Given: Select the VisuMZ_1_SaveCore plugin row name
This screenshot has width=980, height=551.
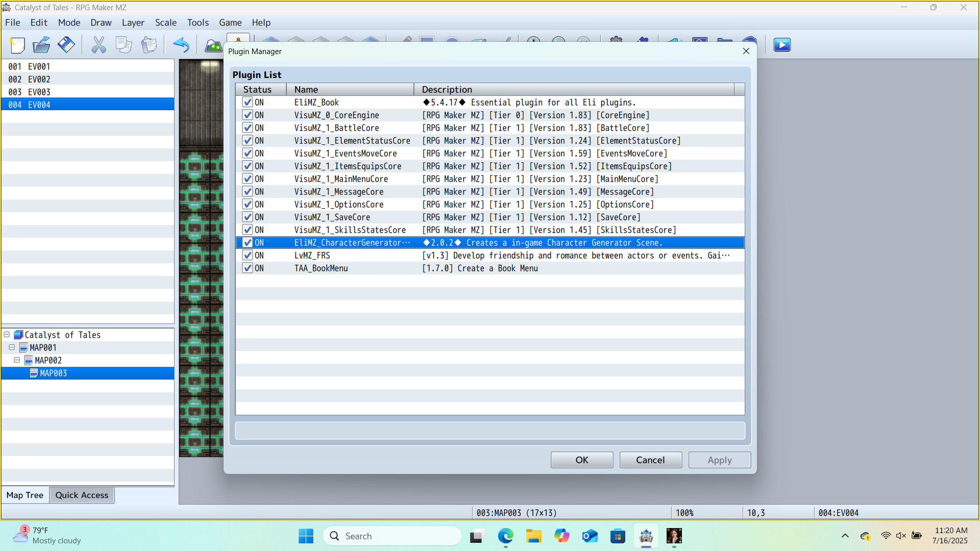Looking at the screenshot, I should pyautogui.click(x=332, y=217).
